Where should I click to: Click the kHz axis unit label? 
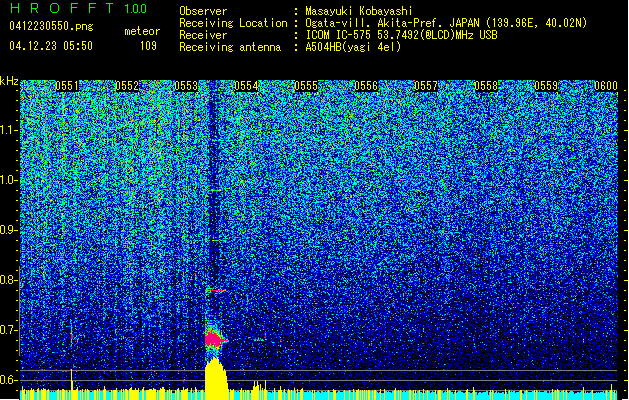click(9, 81)
